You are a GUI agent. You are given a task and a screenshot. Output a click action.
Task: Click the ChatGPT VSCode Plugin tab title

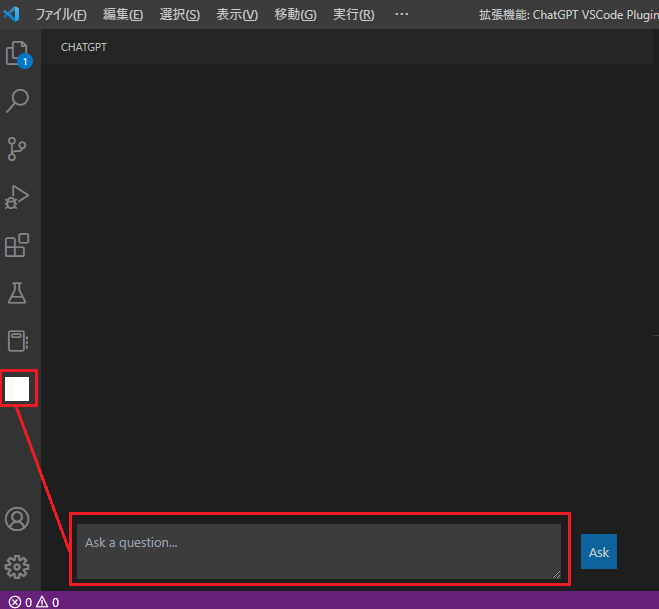pos(569,15)
